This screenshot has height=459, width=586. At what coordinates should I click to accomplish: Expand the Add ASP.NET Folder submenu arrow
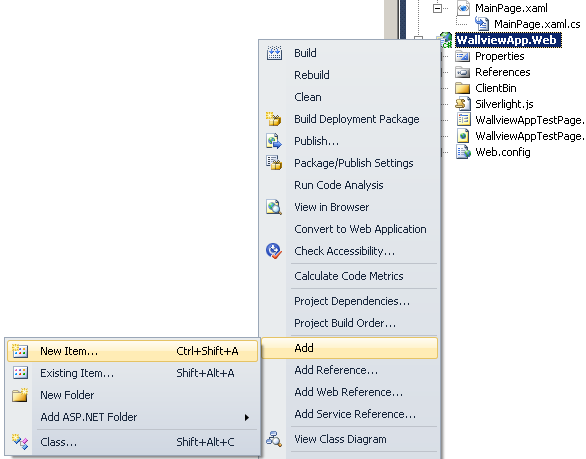click(x=247, y=417)
